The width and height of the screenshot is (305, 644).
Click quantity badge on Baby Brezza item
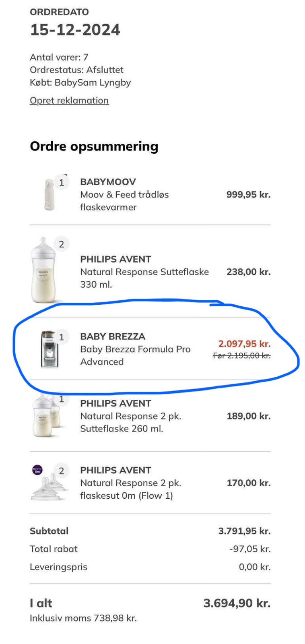(62, 337)
